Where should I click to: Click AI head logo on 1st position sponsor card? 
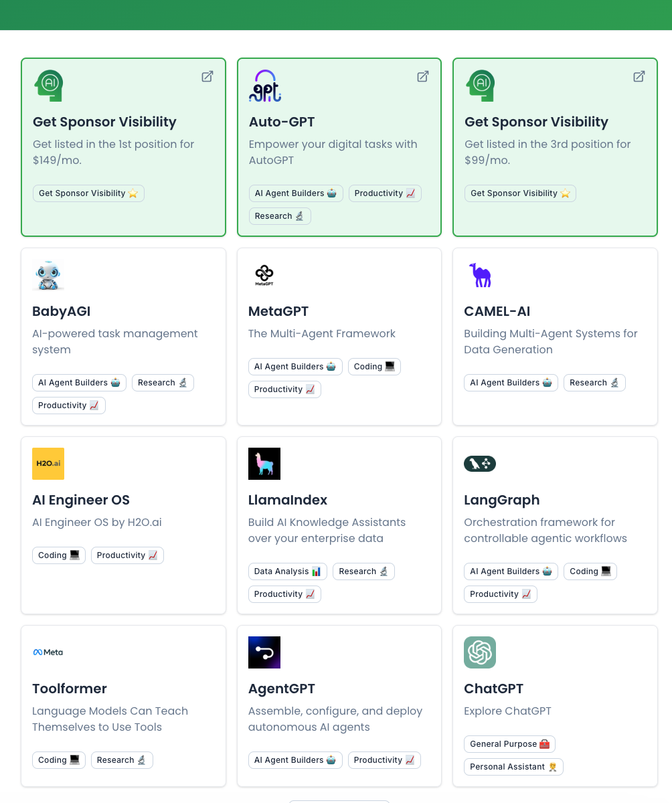pyautogui.click(x=49, y=86)
